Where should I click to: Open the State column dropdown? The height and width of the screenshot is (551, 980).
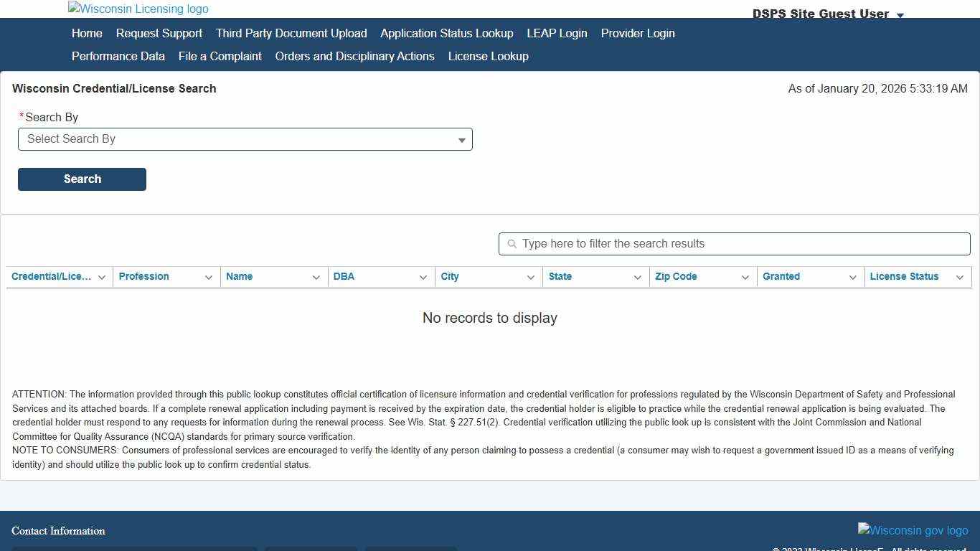click(637, 277)
